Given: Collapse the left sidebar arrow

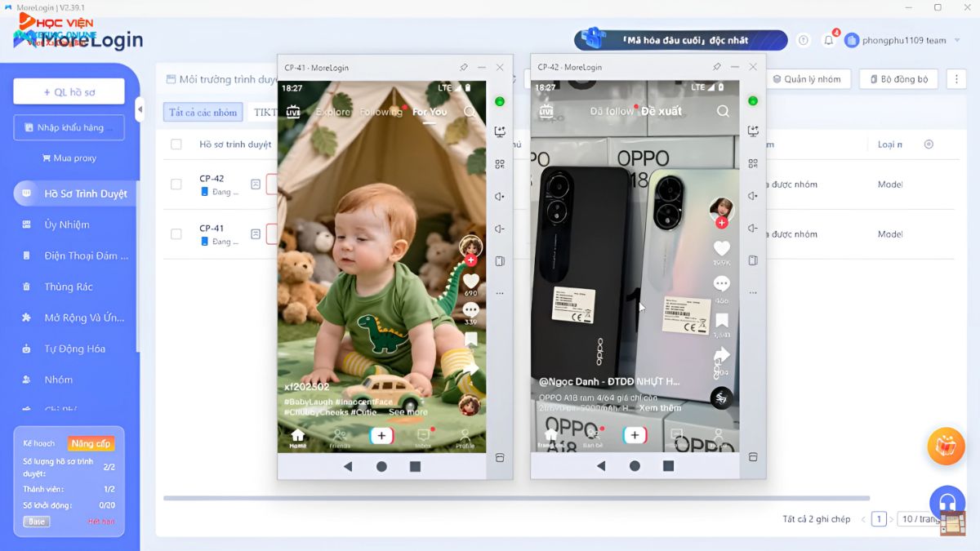Looking at the screenshot, I should pyautogui.click(x=140, y=109).
